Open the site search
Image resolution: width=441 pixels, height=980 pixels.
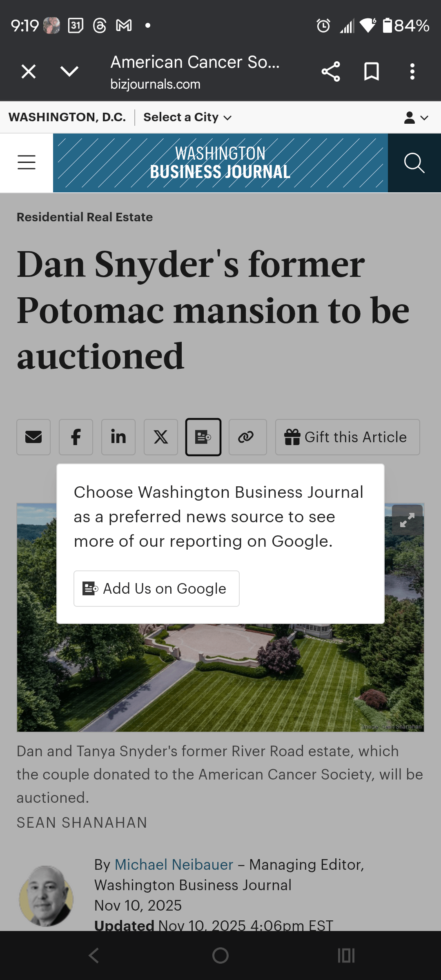pos(414,163)
